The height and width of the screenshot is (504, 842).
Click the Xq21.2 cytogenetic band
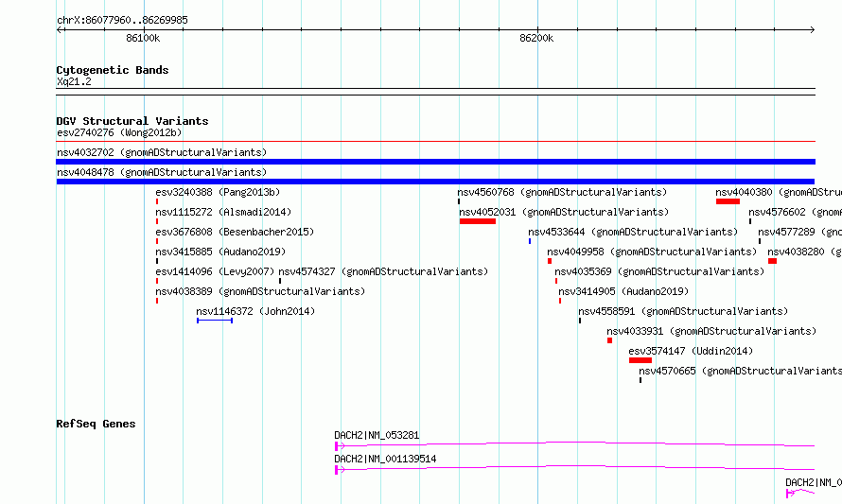435,92
